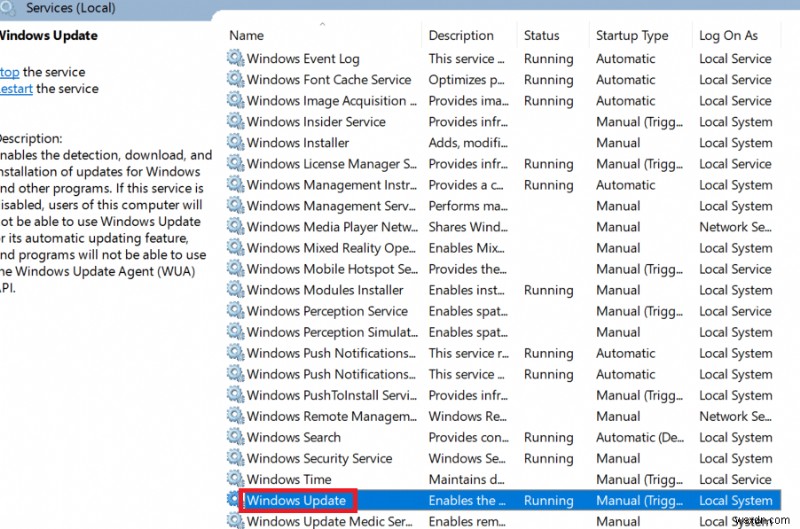The width and height of the screenshot is (800, 529).
Task: Select the Windows Update Medic Service name
Action: pos(330,521)
